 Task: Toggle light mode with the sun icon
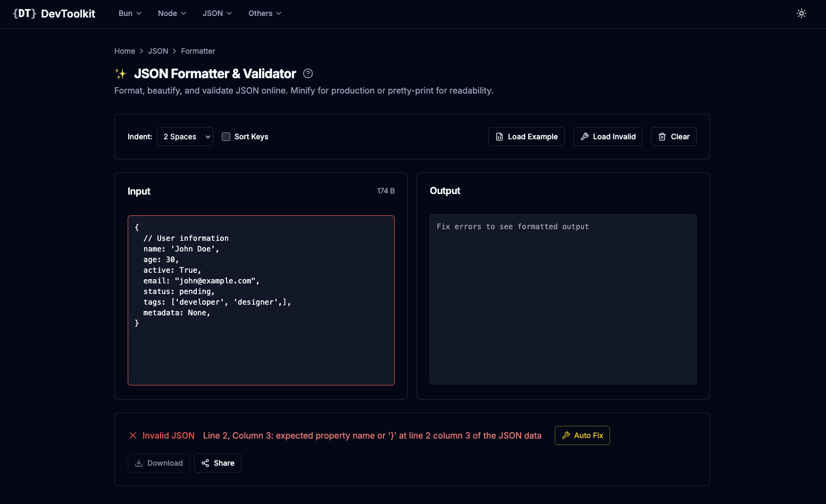(802, 13)
